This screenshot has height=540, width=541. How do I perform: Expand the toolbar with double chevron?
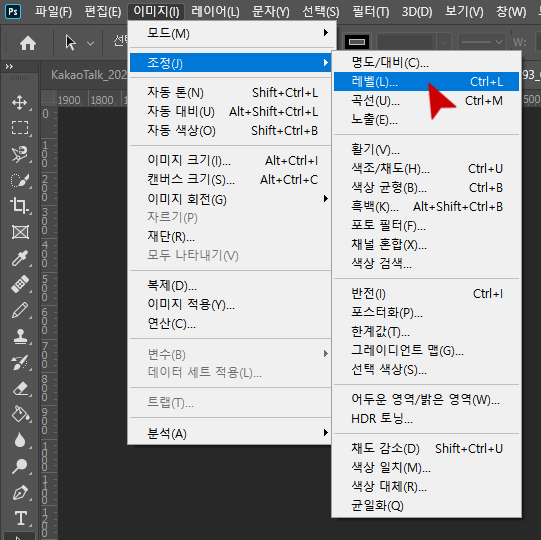click(x=9, y=66)
